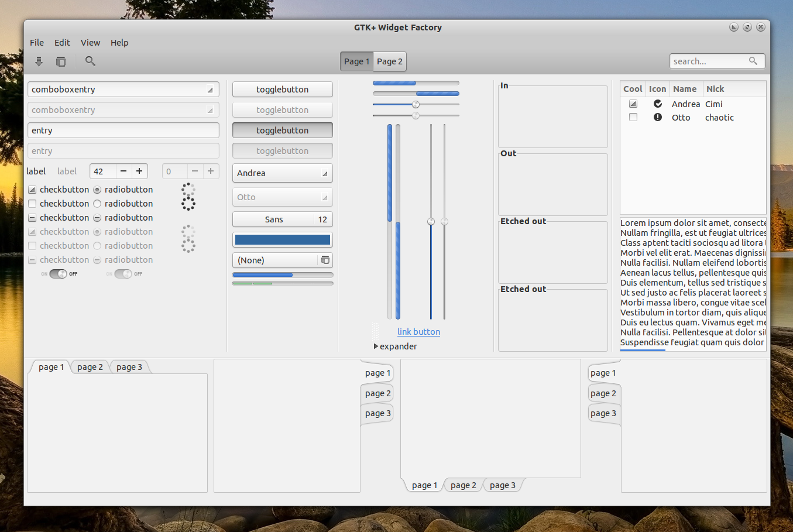The width and height of the screenshot is (793, 532).
Task: Open the File menu
Action: coord(36,42)
